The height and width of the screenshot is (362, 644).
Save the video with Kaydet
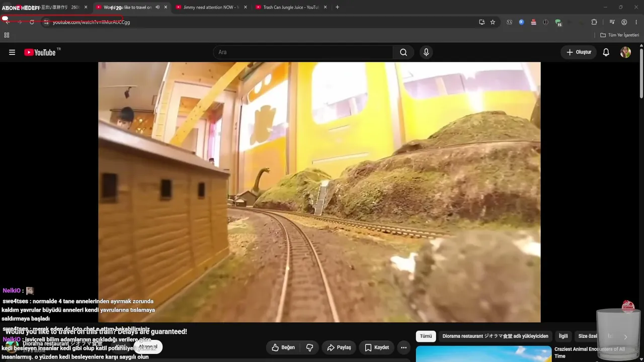(377, 347)
